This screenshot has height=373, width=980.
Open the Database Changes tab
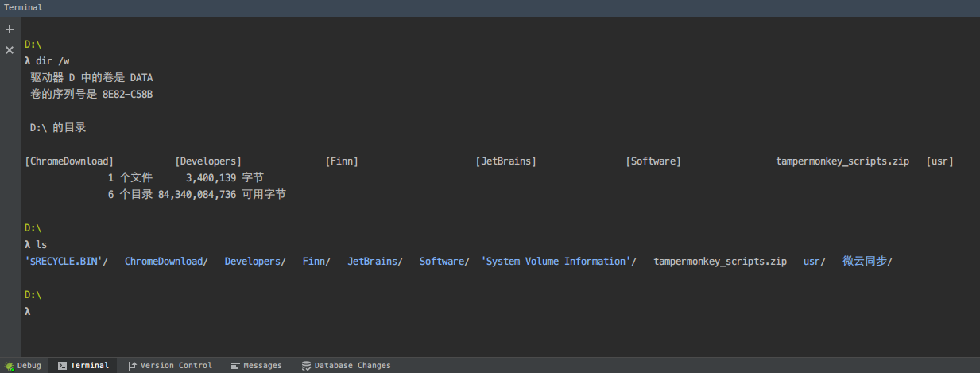pos(352,366)
